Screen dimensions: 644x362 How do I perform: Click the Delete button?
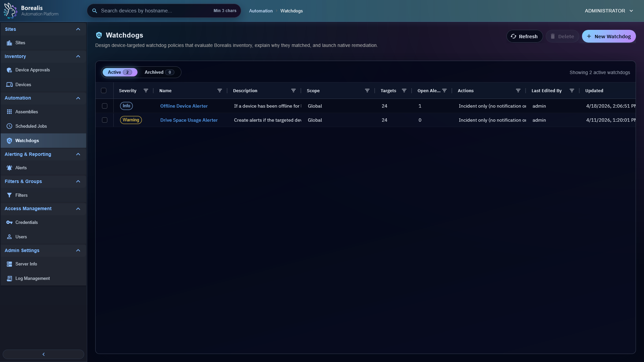click(x=562, y=36)
